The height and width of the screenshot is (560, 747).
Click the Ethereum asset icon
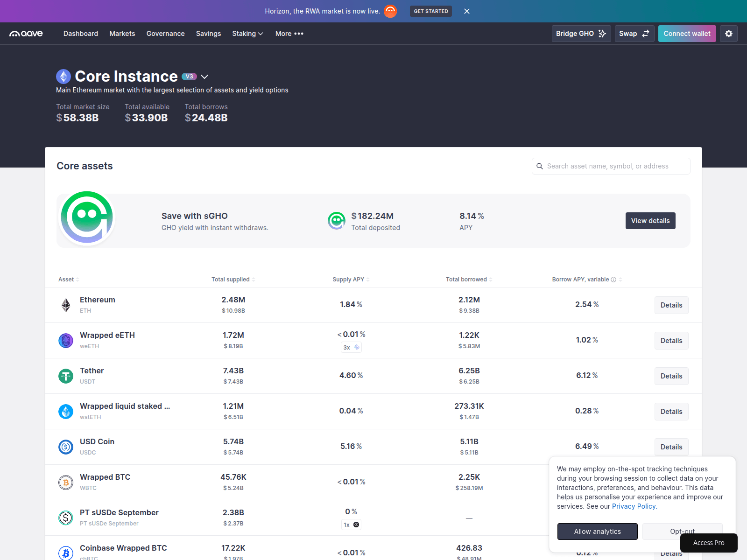(x=66, y=305)
